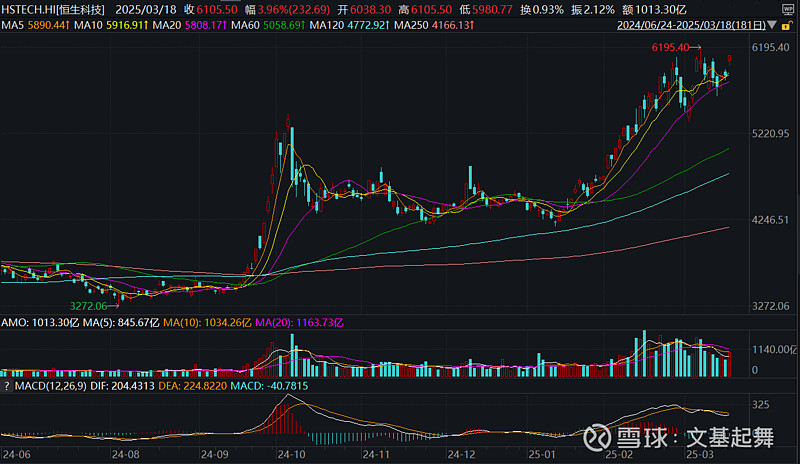The image size is (800, 464).
Task: Click the 振2.12% amplitude value in header
Action: [593, 10]
